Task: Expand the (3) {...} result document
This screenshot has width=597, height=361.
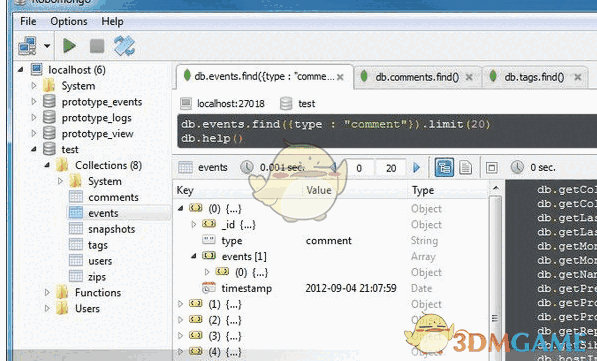Action: click(180, 336)
